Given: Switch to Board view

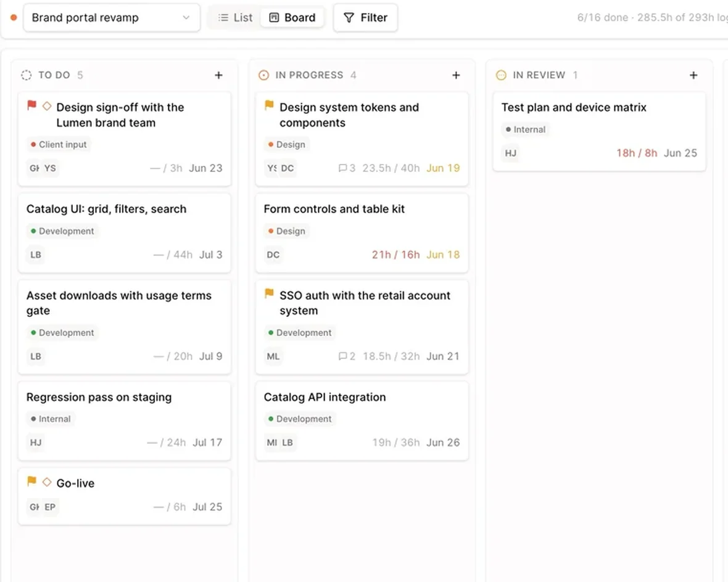Looking at the screenshot, I should tap(292, 18).
